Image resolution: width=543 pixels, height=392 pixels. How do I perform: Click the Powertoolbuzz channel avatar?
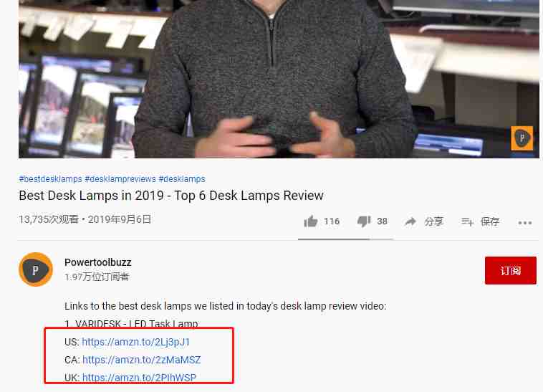tap(36, 269)
